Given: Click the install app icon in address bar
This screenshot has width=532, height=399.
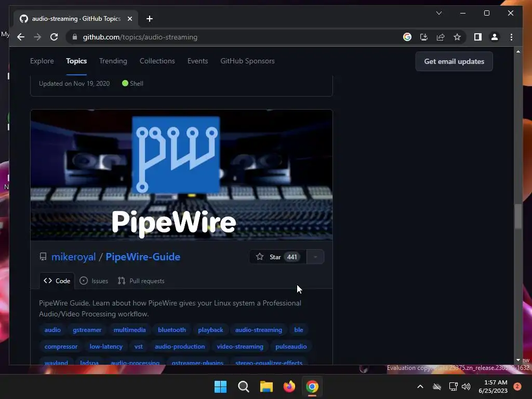Looking at the screenshot, I should pos(424,37).
